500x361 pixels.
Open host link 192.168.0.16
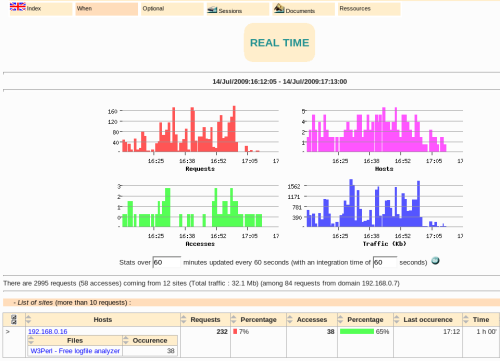[48, 332]
